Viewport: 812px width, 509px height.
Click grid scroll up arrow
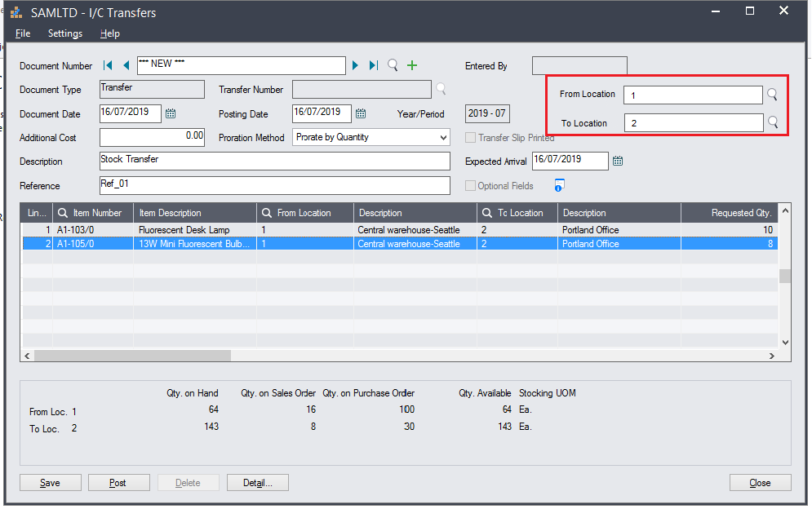pos(785,210)
